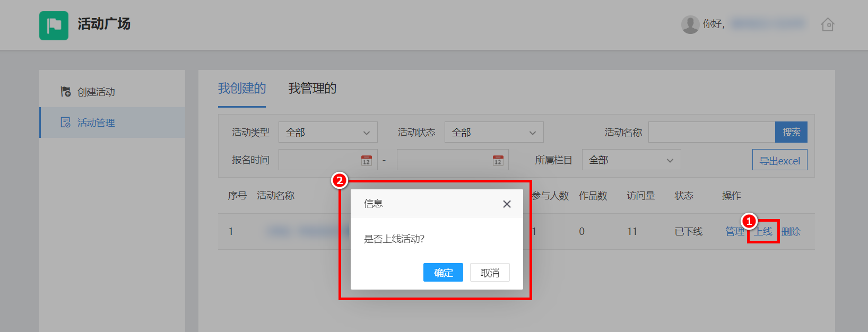This screenshot has width=868, height=332.
Task: Click the home icon in header
Action: point(827,24)
